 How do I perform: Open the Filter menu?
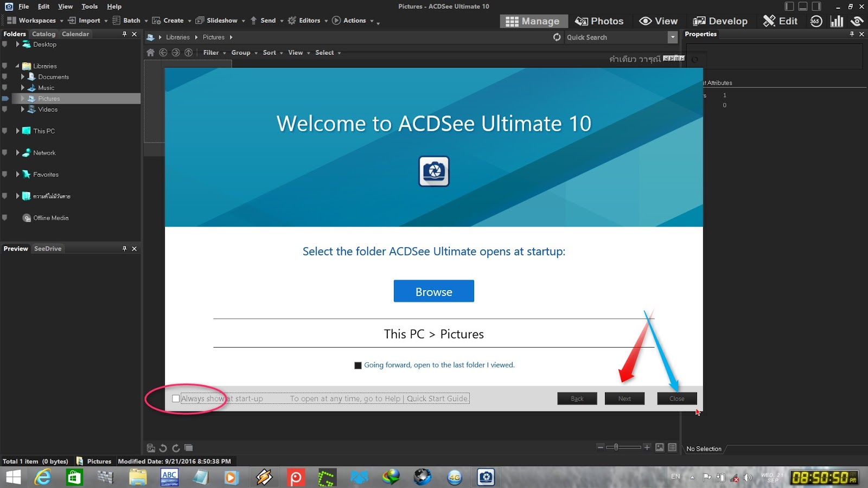coord(214,53)
